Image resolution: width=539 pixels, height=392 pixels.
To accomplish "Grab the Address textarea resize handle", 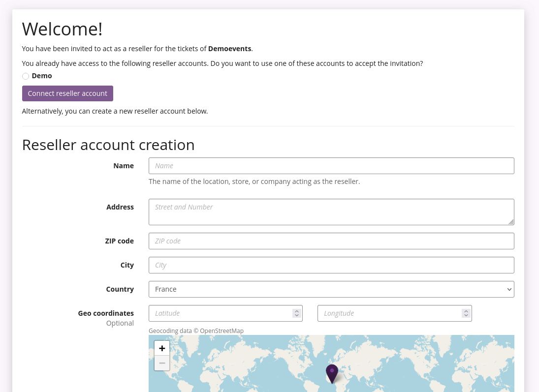I will point(511,222).
